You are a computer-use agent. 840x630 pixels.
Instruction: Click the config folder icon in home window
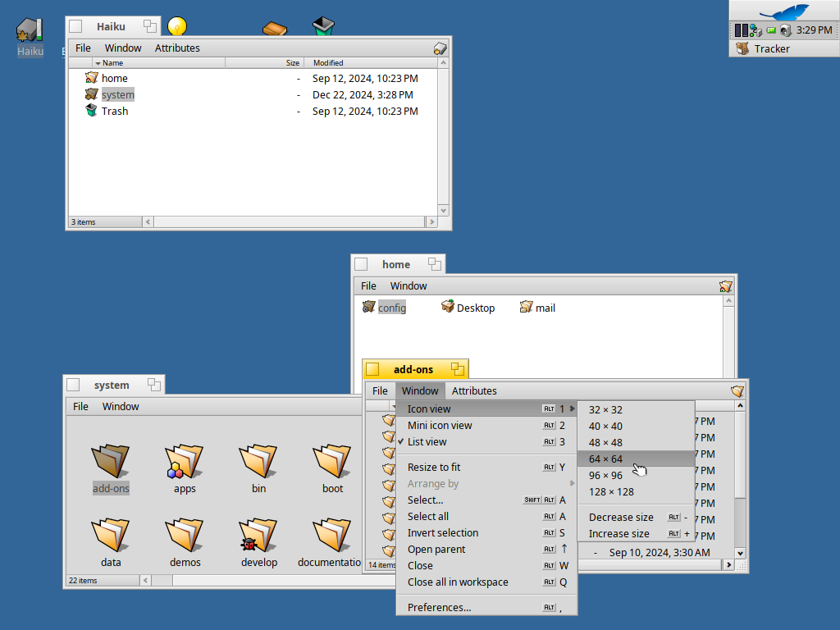click(x=368, y=307)
